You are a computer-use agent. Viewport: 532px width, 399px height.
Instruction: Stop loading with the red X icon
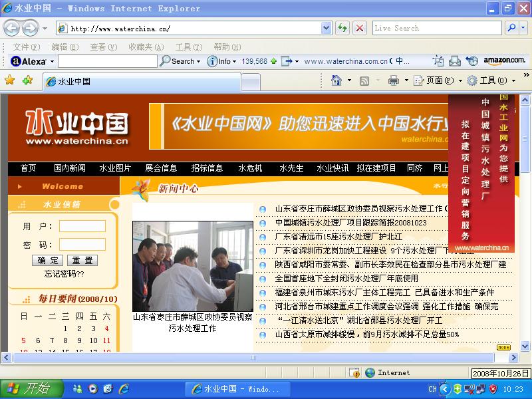point(360,29)
